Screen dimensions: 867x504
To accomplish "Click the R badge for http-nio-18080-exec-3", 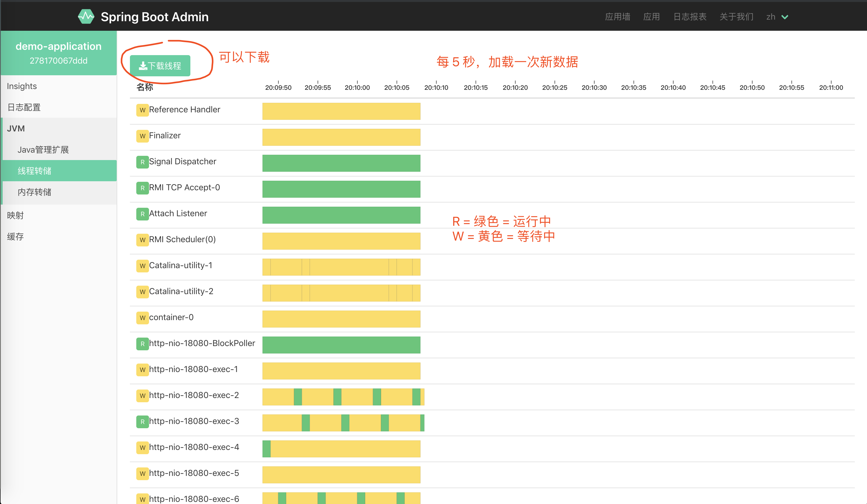I will (x=142, y=422).
